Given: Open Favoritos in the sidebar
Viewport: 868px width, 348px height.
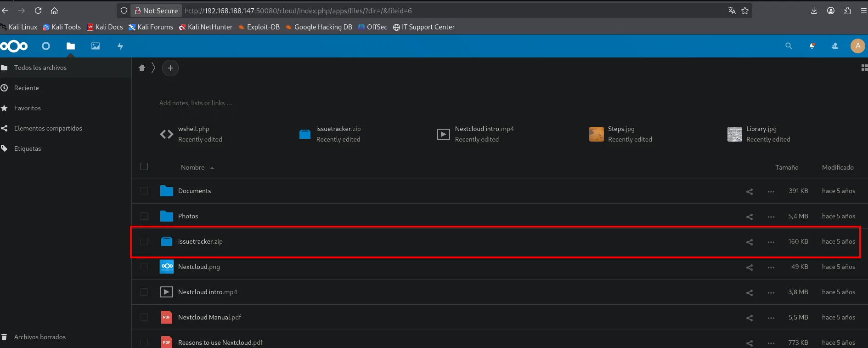Looking at the screenshot, I should coord(66,108).
